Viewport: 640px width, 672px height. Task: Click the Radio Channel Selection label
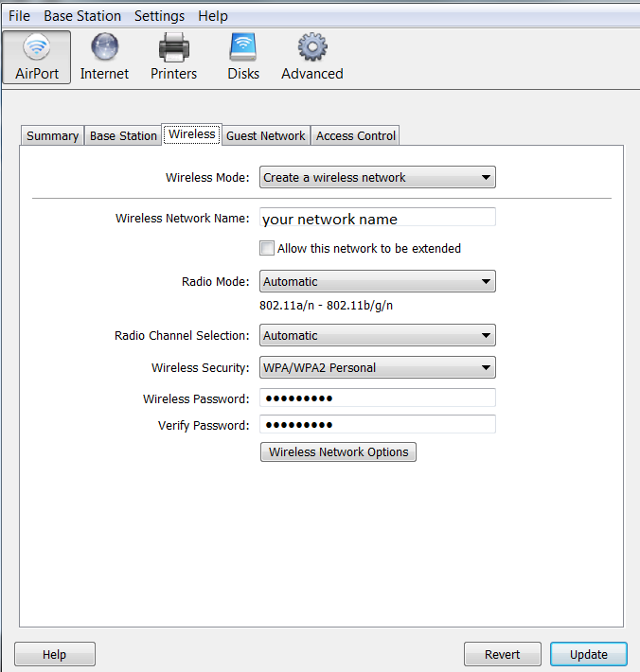pos(182,336)
